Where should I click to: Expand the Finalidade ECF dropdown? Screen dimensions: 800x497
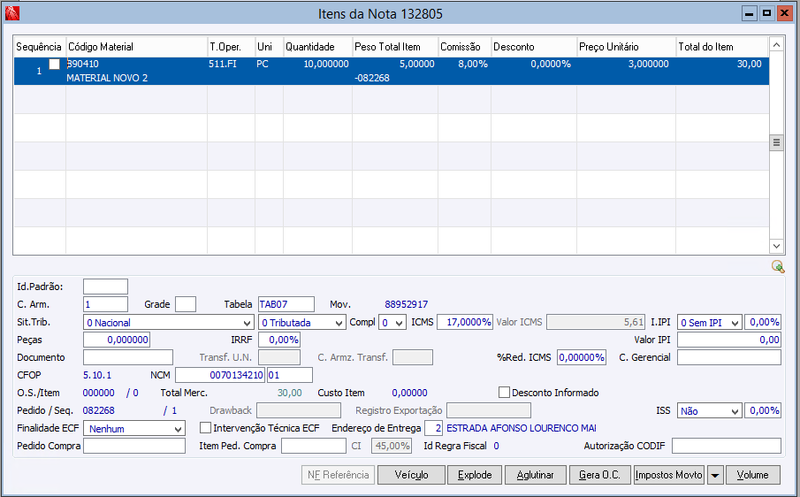click(x=177, y=428)
